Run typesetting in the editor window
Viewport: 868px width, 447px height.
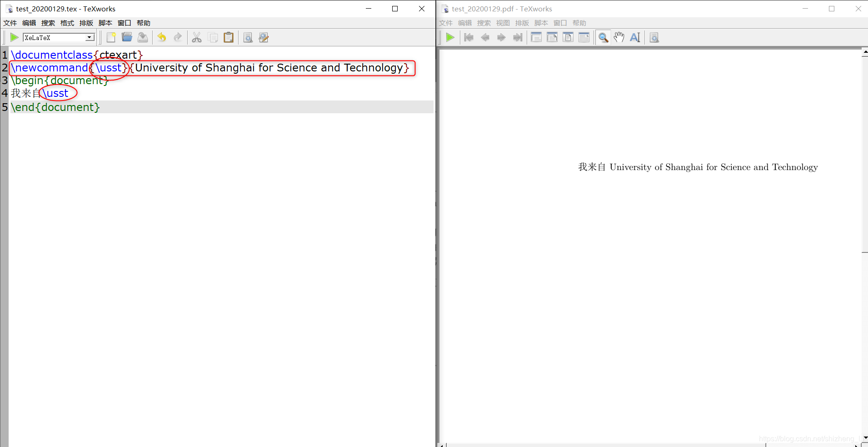(x=14, y=37)
